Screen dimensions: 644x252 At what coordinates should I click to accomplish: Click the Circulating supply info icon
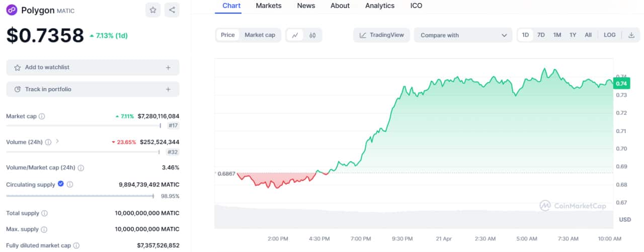click(x=70, y=185)
